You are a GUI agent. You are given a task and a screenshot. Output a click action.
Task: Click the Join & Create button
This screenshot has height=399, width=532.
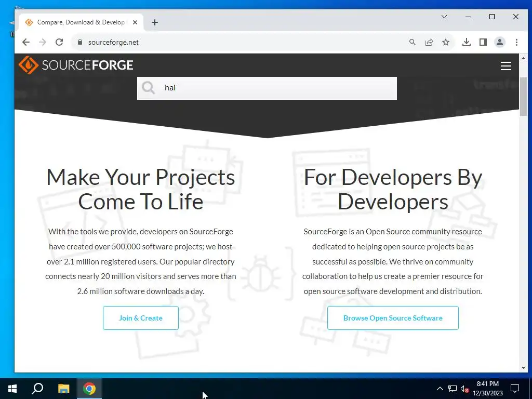(x=141, y=318)
